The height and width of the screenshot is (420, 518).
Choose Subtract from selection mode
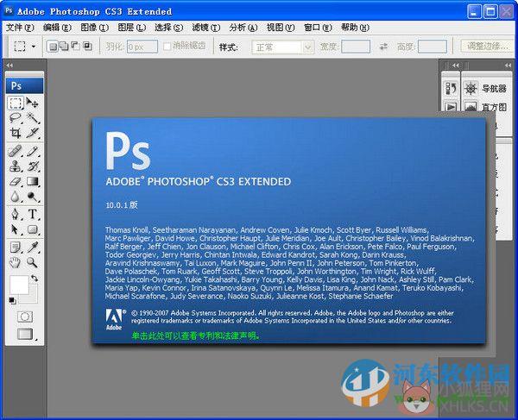(76, 47)
